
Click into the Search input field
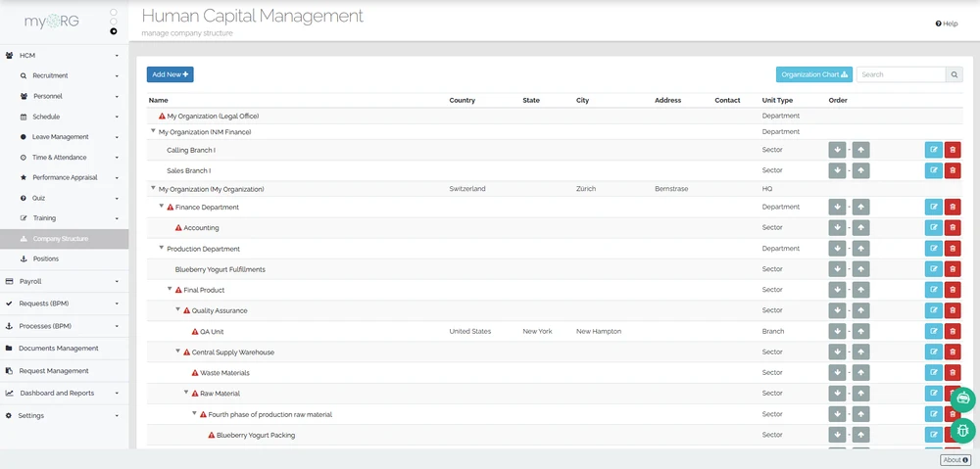[x=901, y=74]
